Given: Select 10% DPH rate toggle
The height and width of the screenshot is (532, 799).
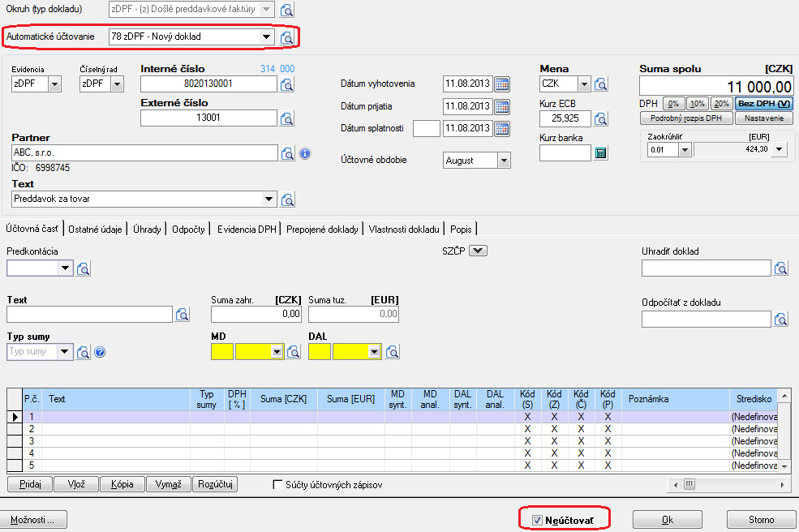Looking at the screenshot, I should (697, 104).
